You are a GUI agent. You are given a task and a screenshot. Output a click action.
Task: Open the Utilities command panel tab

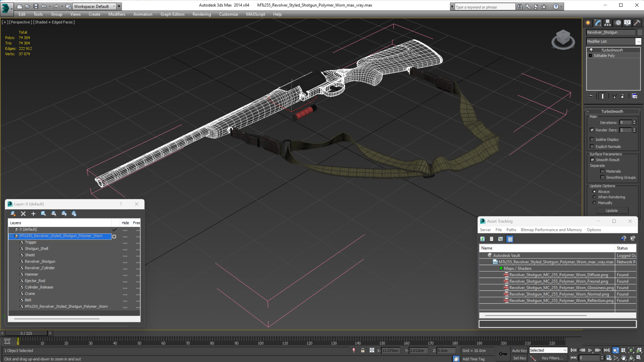[x=637, y=23]
